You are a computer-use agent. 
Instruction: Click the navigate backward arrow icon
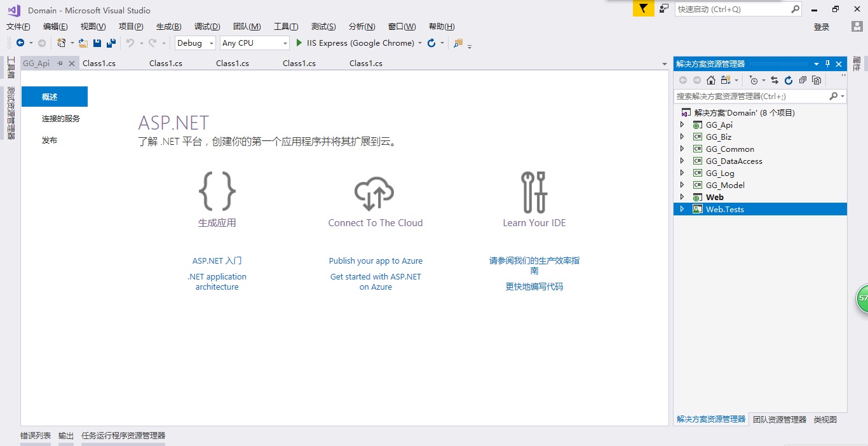pos(20,43)
